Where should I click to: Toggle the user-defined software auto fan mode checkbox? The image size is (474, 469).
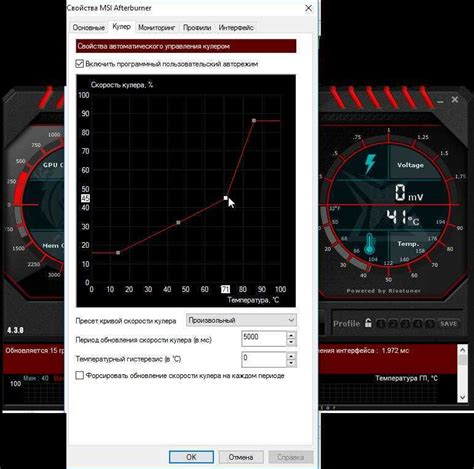(79, 64)
